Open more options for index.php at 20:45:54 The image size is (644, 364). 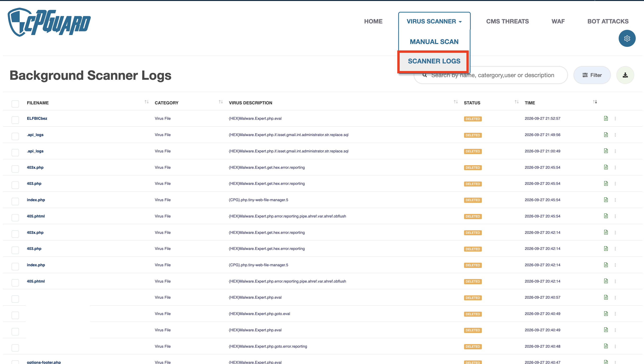[615, 200]
